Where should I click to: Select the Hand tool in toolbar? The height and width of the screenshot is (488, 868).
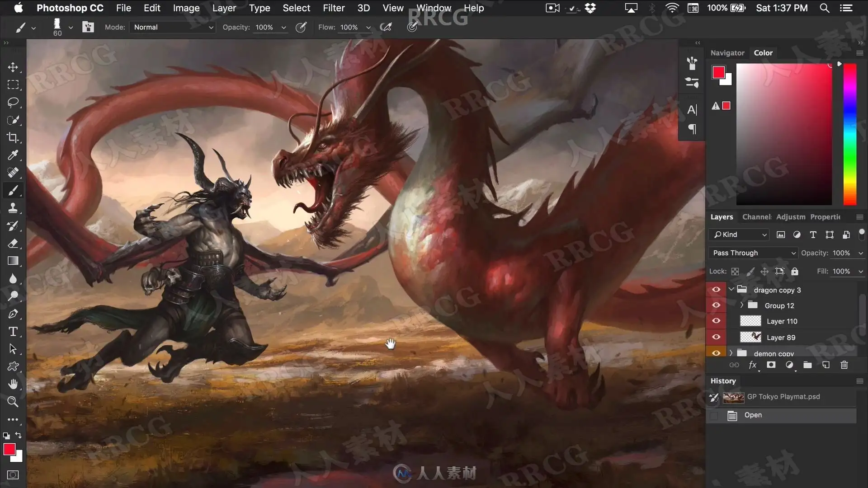click(x=13, y=384)
